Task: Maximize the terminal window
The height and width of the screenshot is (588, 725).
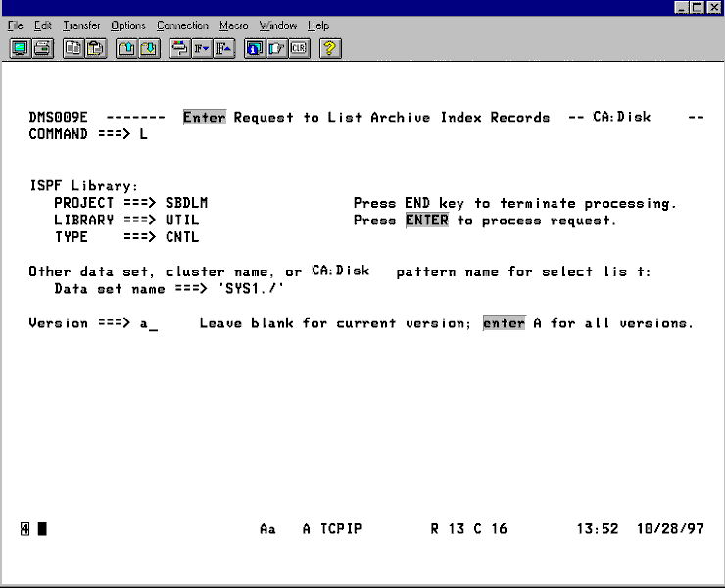Action: pyautogui.click(x=698, y=7)
